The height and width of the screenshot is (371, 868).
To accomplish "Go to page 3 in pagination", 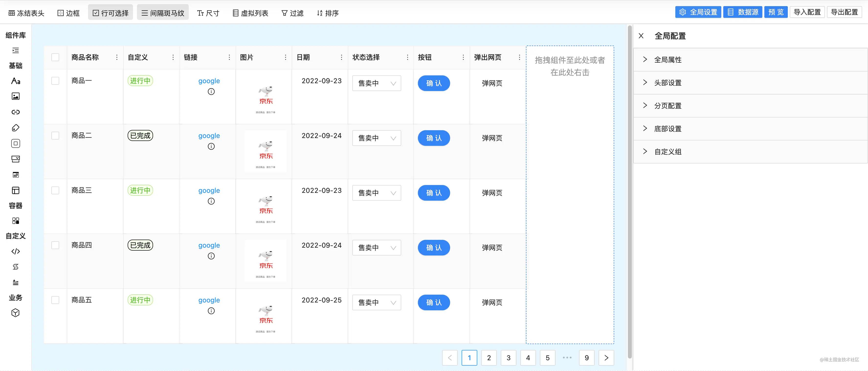I will tap(508, 358).
